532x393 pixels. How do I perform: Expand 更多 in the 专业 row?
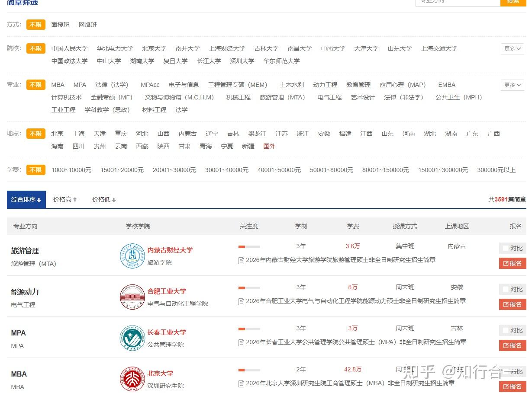[513, 85]
